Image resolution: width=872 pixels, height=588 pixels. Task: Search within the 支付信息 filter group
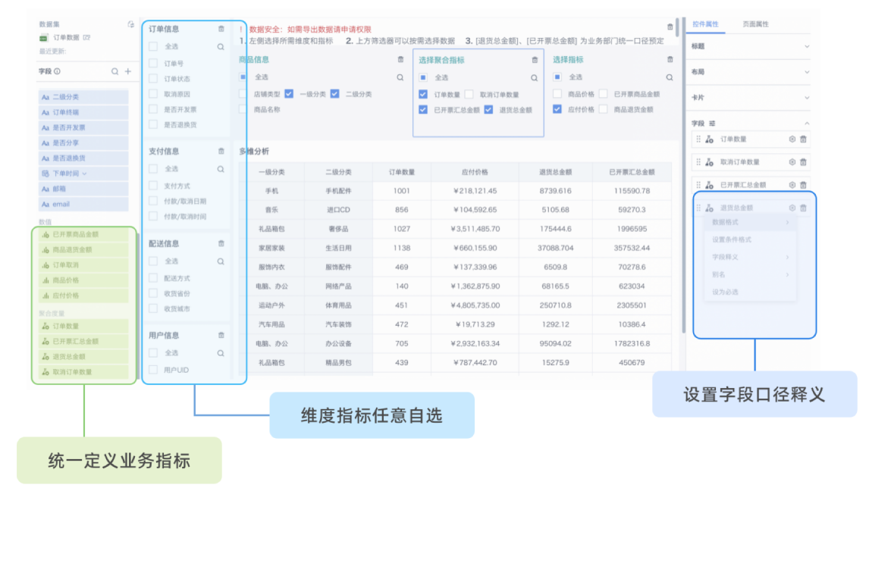pos(221,169)
